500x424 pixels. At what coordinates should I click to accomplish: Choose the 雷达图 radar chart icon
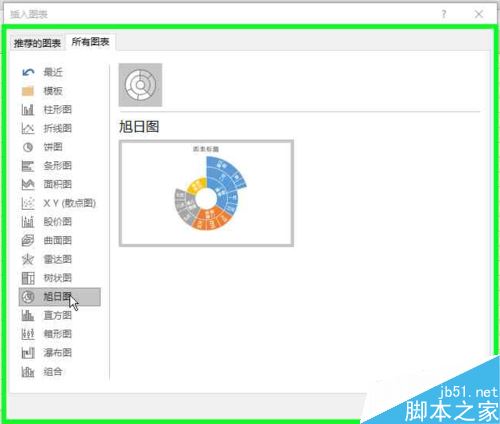coord(28,259)
